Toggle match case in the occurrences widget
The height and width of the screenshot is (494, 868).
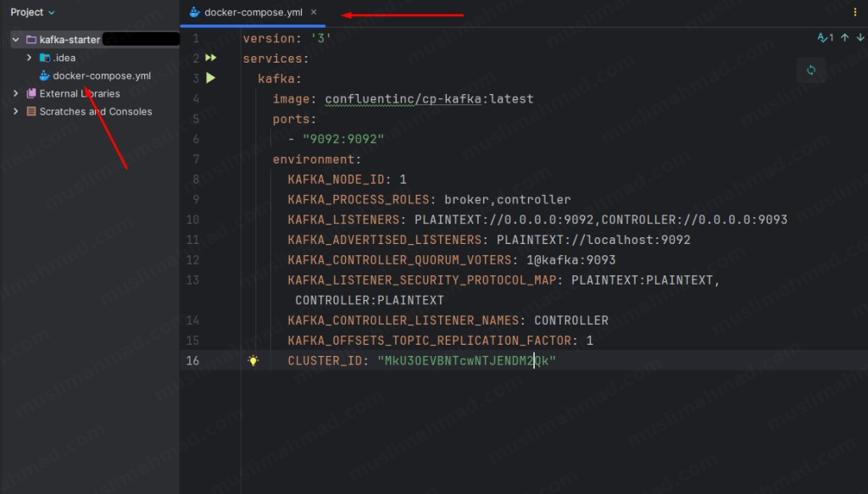pos(822,37)
